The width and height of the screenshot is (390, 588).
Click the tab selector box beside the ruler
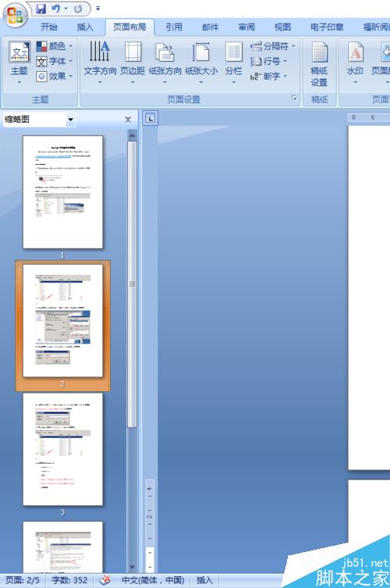[151, 119]
